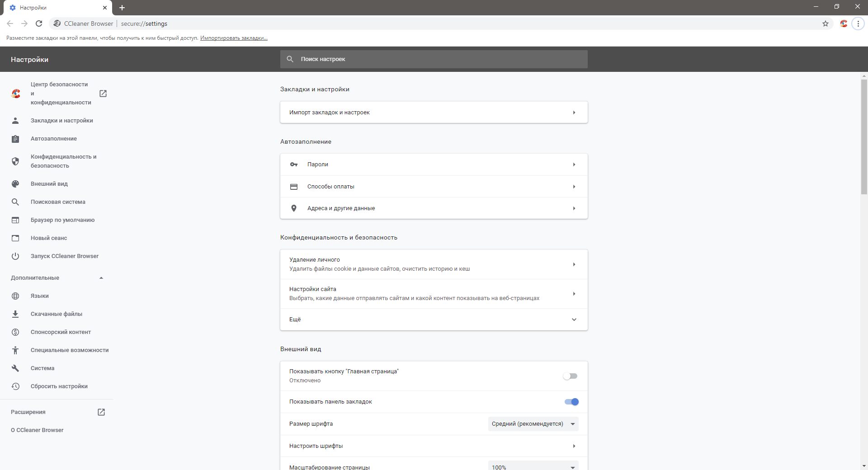Open the three-dot browser menu
Screen dimensions: 868x470
858,23
